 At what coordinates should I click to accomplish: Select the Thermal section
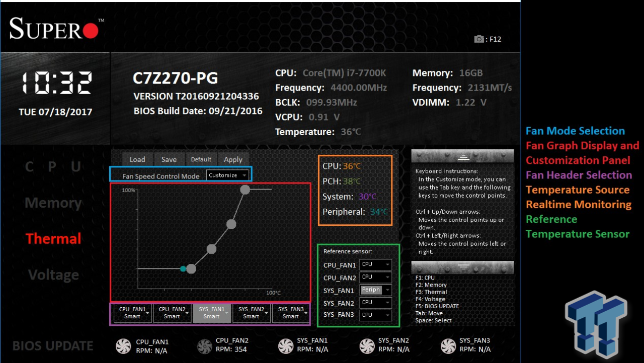pos(53,239)
